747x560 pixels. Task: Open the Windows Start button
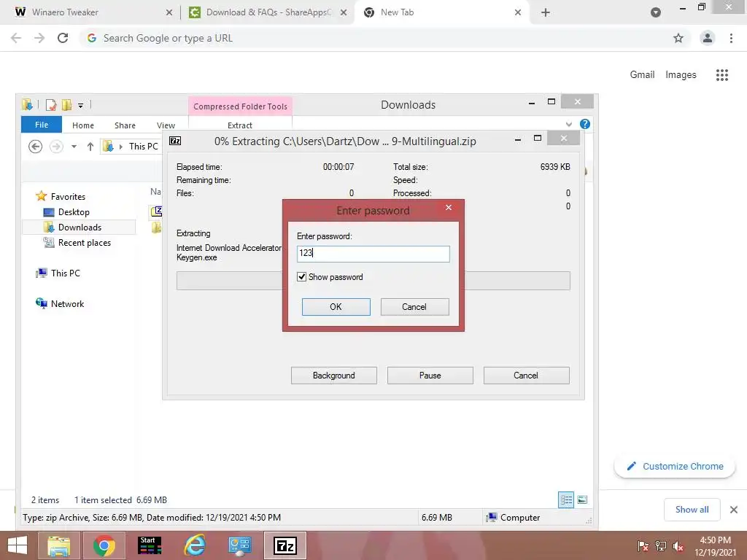click(x=18, y=545)
